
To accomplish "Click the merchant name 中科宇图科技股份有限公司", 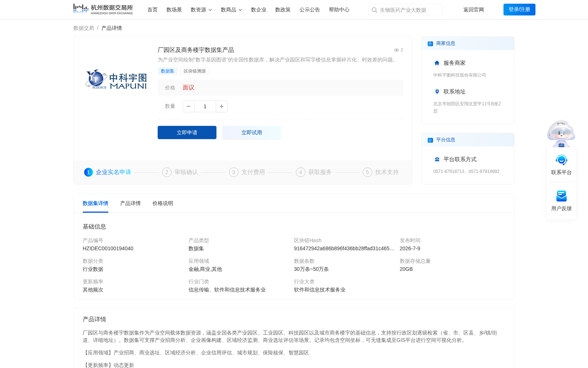I will click(x=459, y=75).
